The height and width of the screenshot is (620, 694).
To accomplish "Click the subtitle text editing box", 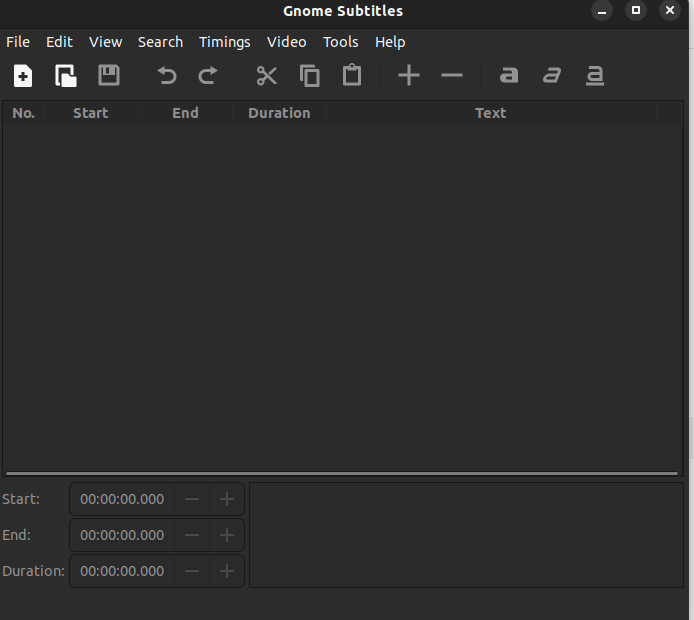I will pos(467,535).
